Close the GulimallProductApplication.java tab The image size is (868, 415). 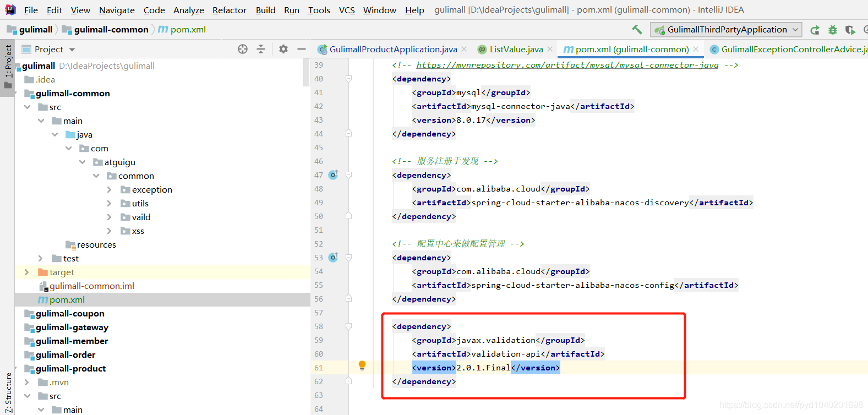[464, 49]
